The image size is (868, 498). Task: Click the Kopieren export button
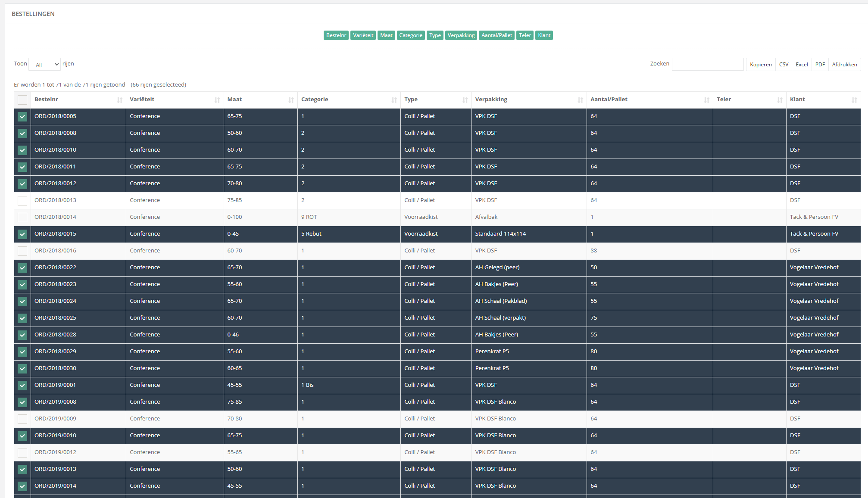[x=761, y=64]
